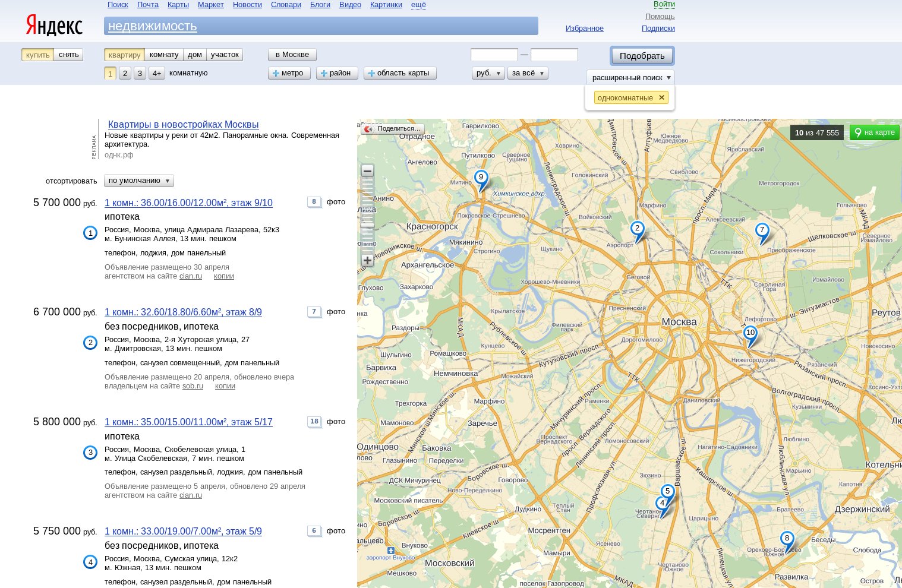Open Квартиры в новостройках Москвы ad link
Viewport: 902px width, 588px height.
[184, 125]
